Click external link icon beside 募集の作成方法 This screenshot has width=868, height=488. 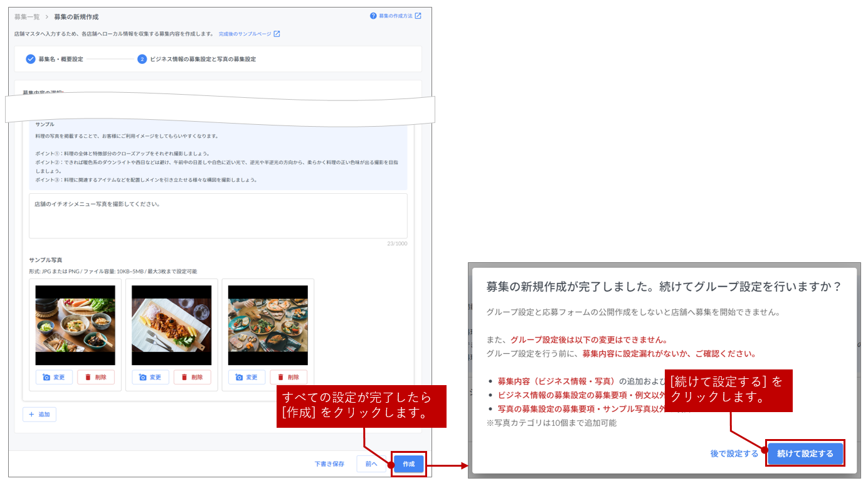[x=418, y=16]
